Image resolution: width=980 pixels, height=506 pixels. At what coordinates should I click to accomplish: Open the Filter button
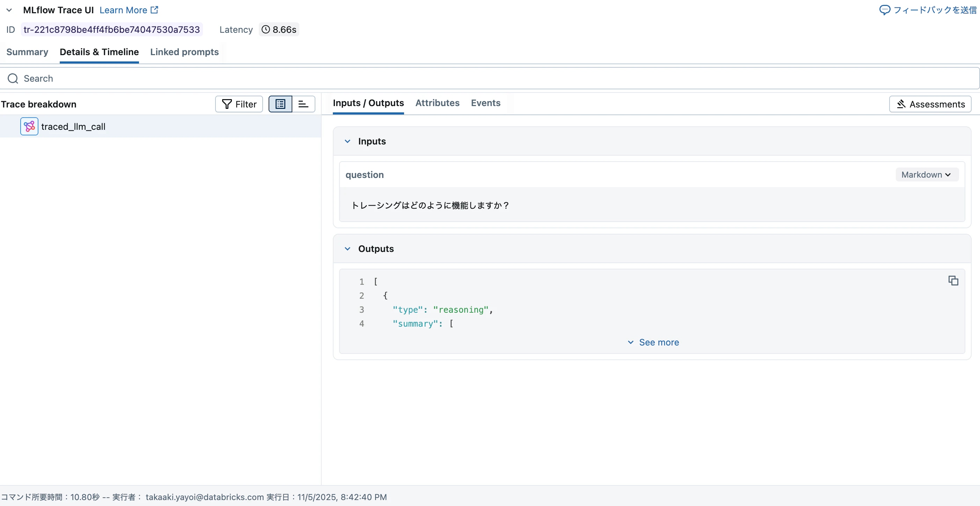[239, 104]
